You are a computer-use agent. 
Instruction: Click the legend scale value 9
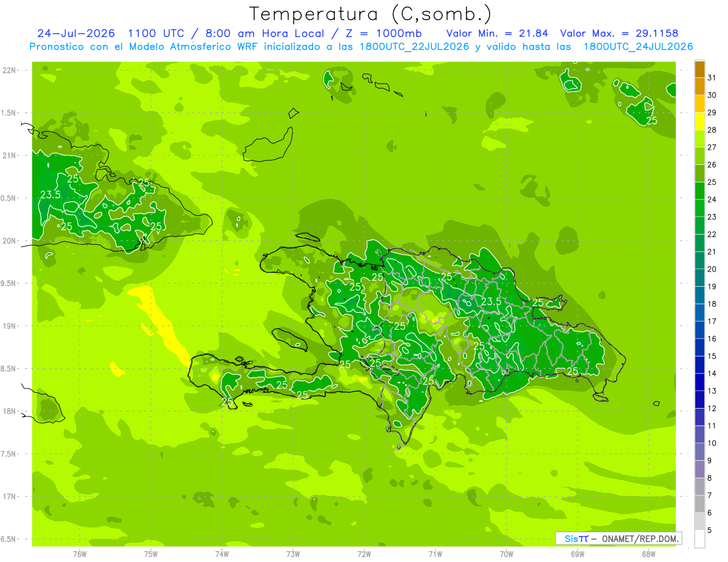pos(710,461)
